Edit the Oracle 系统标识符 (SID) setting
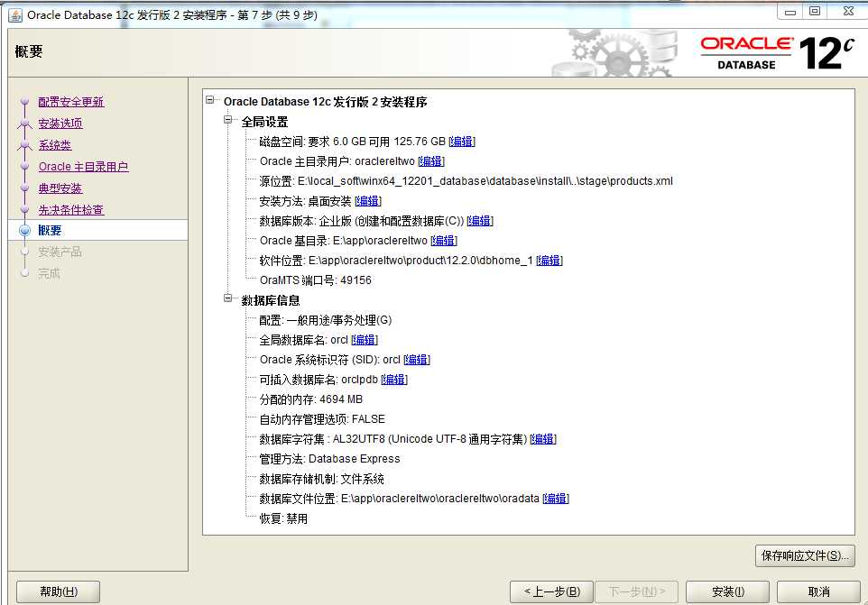The width and height of the screenshot is (868, 605). (417, 360)
